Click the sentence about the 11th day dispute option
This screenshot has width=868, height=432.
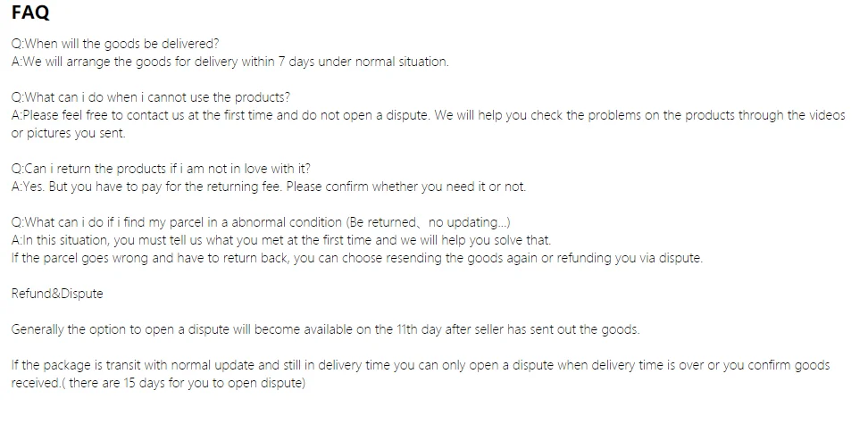point(325,329)
